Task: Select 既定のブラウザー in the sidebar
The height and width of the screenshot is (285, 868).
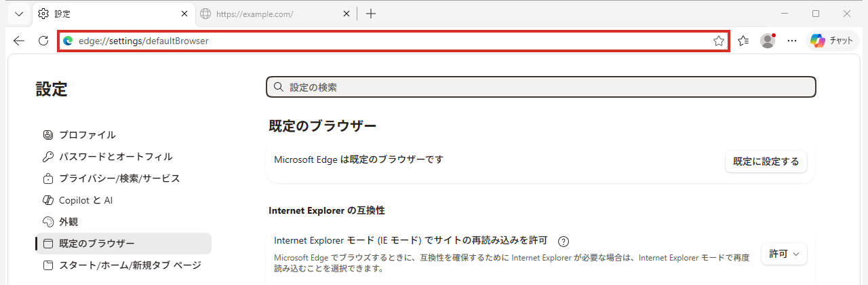Action: 123,243
